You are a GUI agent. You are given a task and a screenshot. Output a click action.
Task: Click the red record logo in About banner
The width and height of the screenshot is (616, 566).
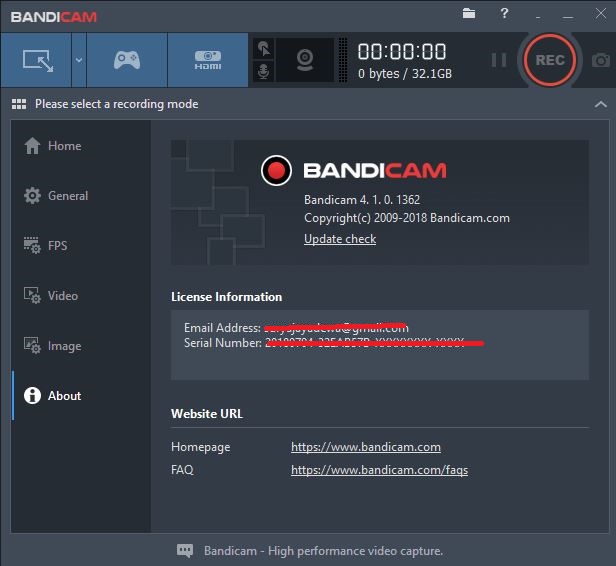click(276, 170)
